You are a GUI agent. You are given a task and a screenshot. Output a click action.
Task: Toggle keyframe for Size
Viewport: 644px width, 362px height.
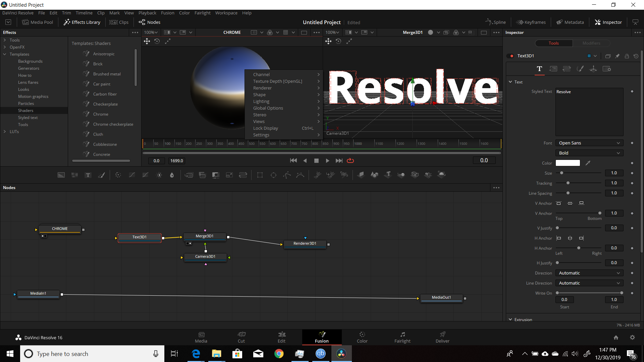click(x=632, y=173)
